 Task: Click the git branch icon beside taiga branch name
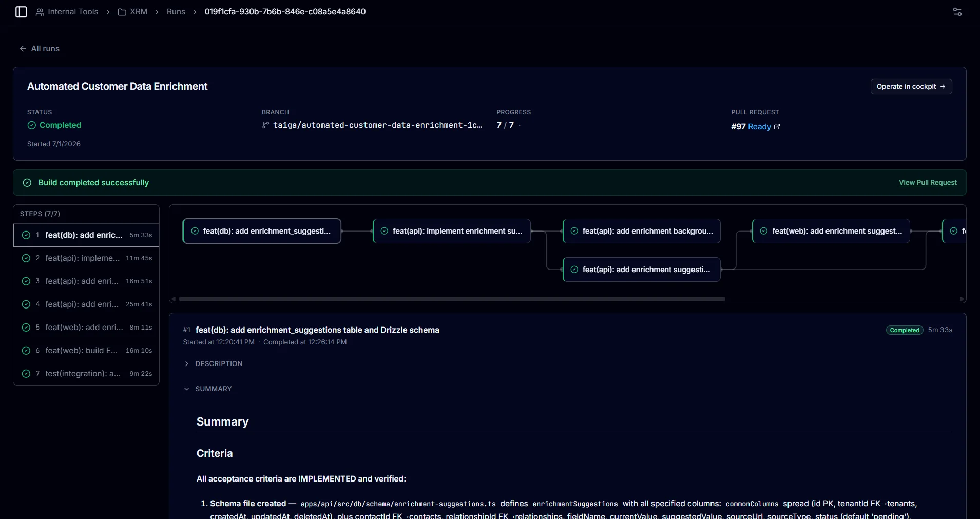265,125
